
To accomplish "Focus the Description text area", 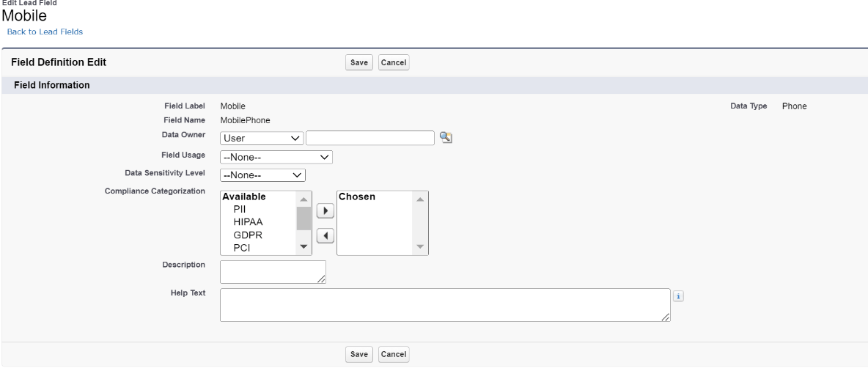I will (x=272, y=271).
